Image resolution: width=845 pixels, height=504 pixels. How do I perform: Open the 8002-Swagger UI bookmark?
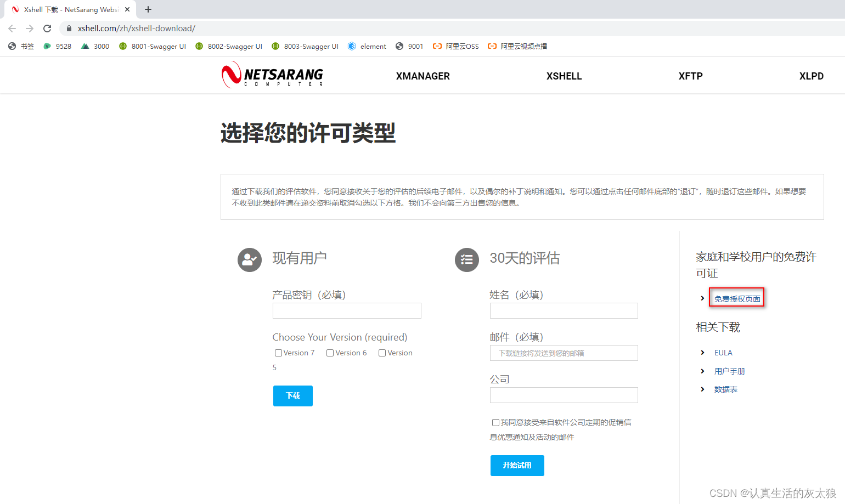pos(229,47)
